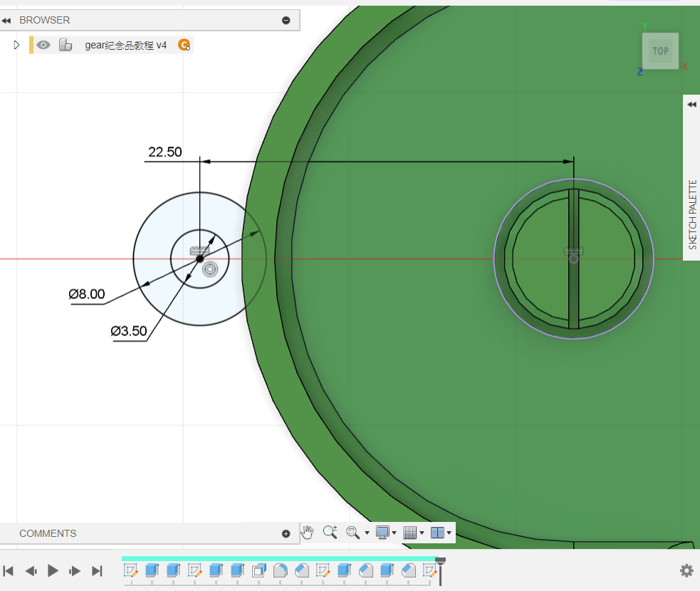Click the orange icon beside the document name
This screenshot has width=700, height=591.
point(184,45)
